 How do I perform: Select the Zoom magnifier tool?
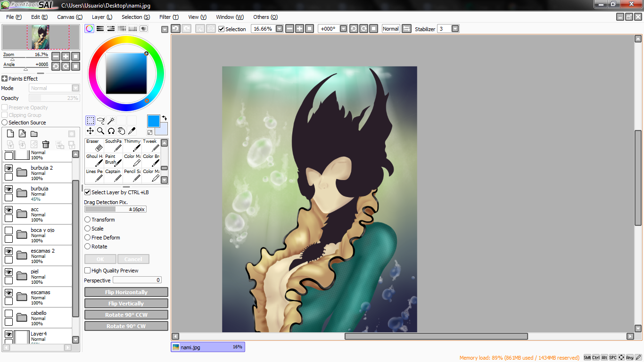100,131
